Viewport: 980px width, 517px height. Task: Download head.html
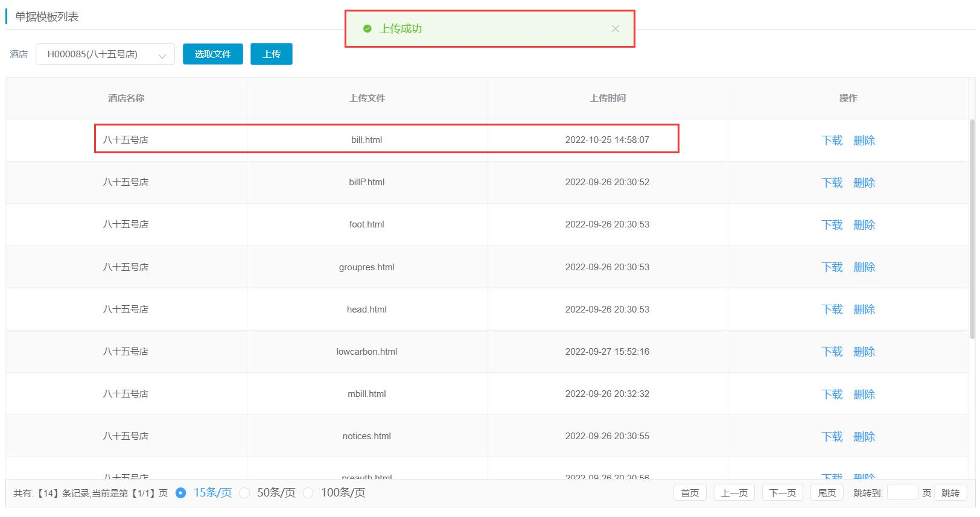pos(832,309)
